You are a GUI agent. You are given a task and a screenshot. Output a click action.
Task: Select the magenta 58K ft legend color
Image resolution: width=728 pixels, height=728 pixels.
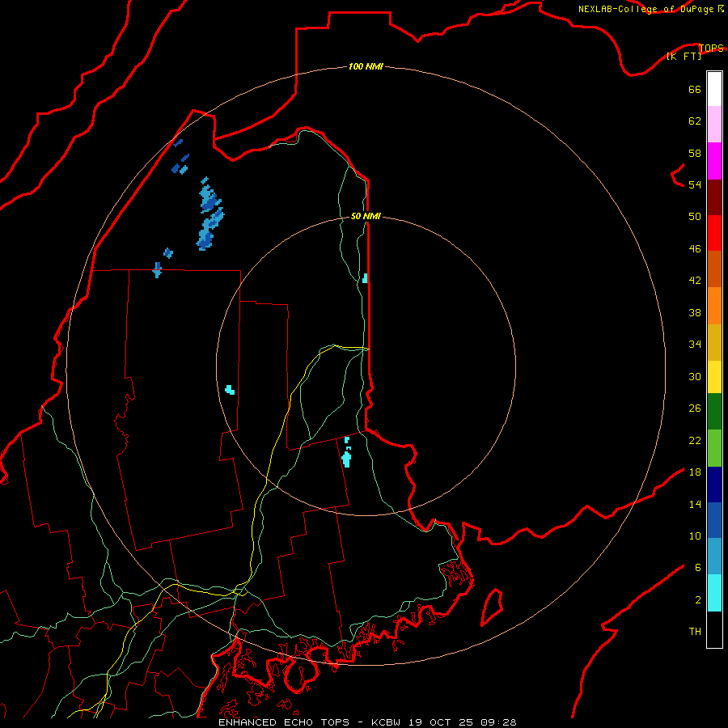click(x=714, y=161)
